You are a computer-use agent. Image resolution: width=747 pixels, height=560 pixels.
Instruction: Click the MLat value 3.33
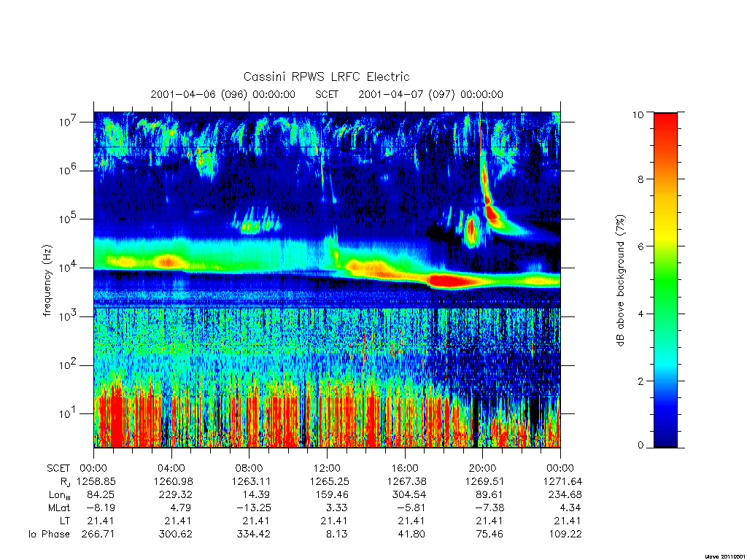336,508
